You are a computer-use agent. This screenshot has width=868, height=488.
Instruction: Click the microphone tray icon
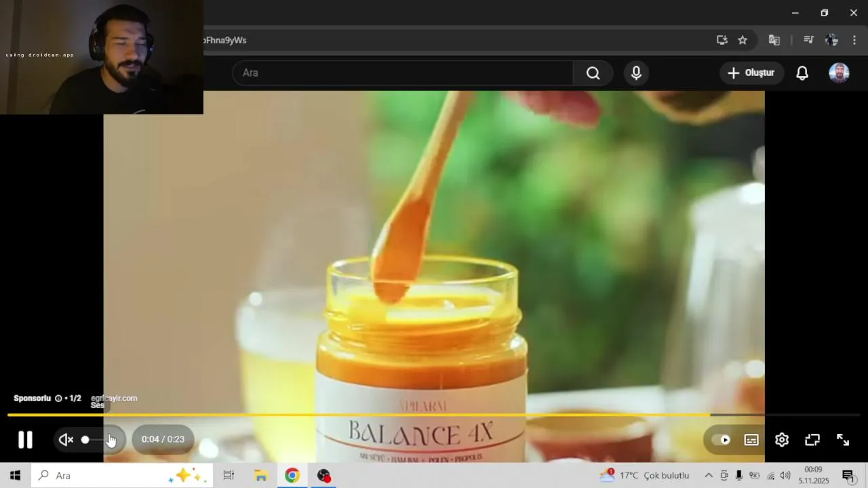coord(739,476)
